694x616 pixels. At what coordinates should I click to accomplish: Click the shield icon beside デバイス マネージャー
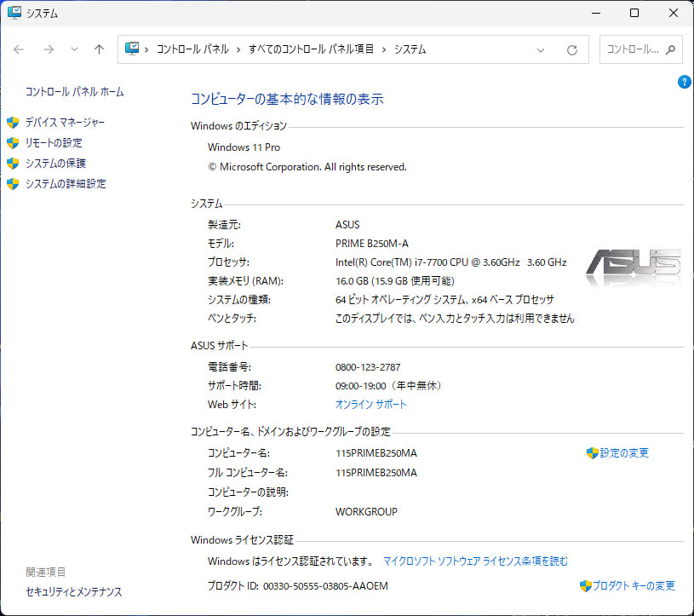[13, 122]
